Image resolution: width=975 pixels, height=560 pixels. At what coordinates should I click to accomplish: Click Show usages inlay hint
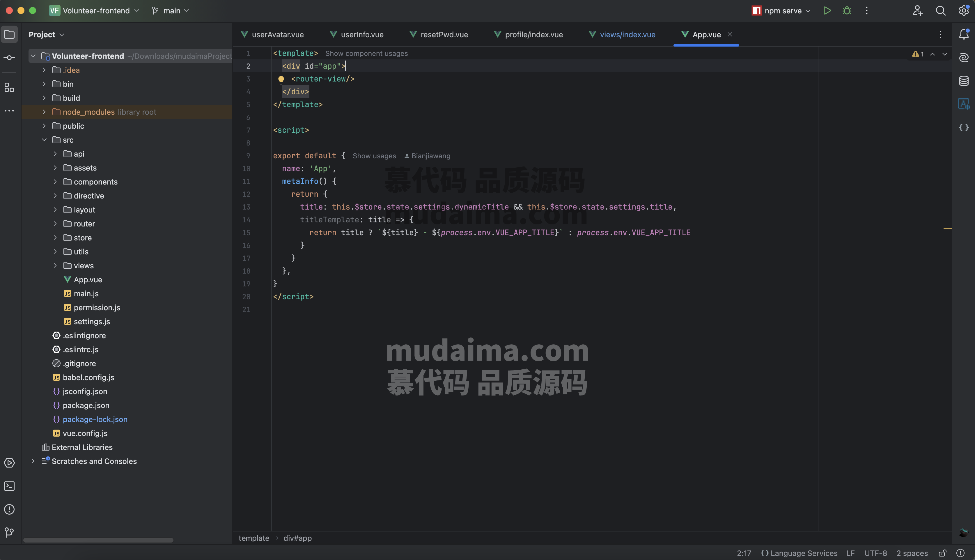pyautogui.click(x=374, y=156)
